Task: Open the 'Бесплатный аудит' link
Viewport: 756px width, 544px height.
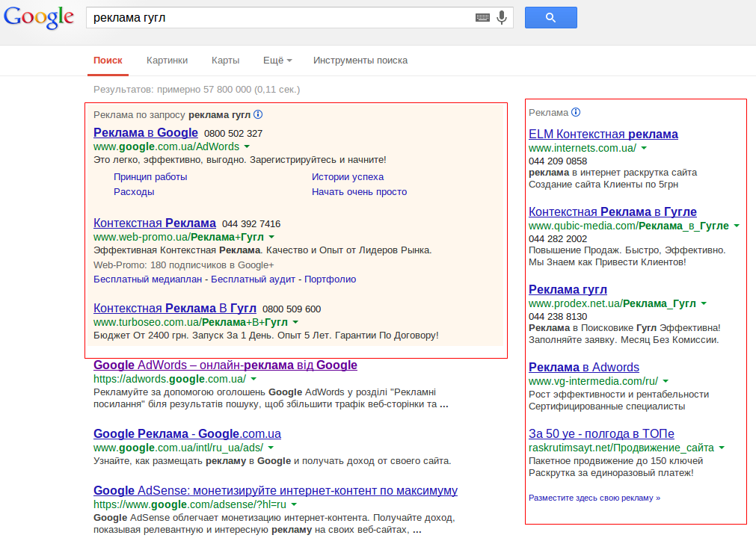Action: tap(253, 279)
